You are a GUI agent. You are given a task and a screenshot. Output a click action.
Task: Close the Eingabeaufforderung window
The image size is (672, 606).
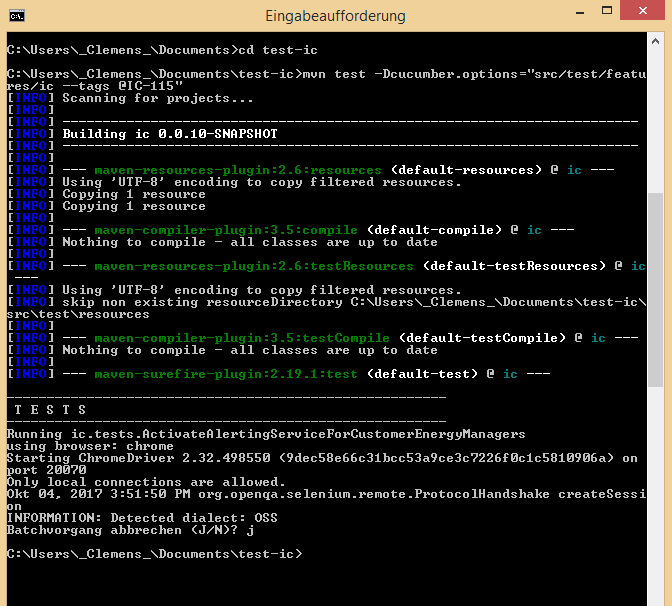[642, 10]
